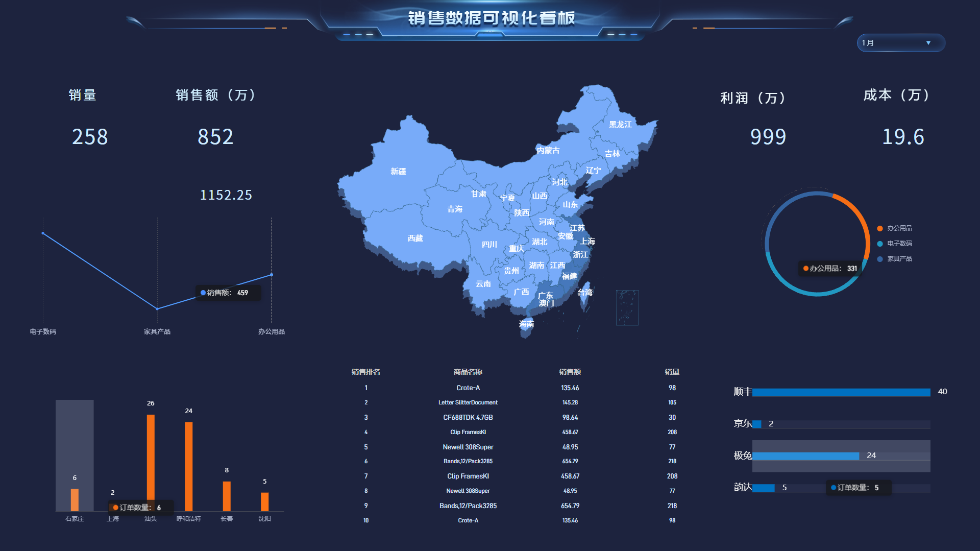The height and width of the screenshot is (551, 980).
Task: Click the 电子数码 point on line chart
Action: 43,233
